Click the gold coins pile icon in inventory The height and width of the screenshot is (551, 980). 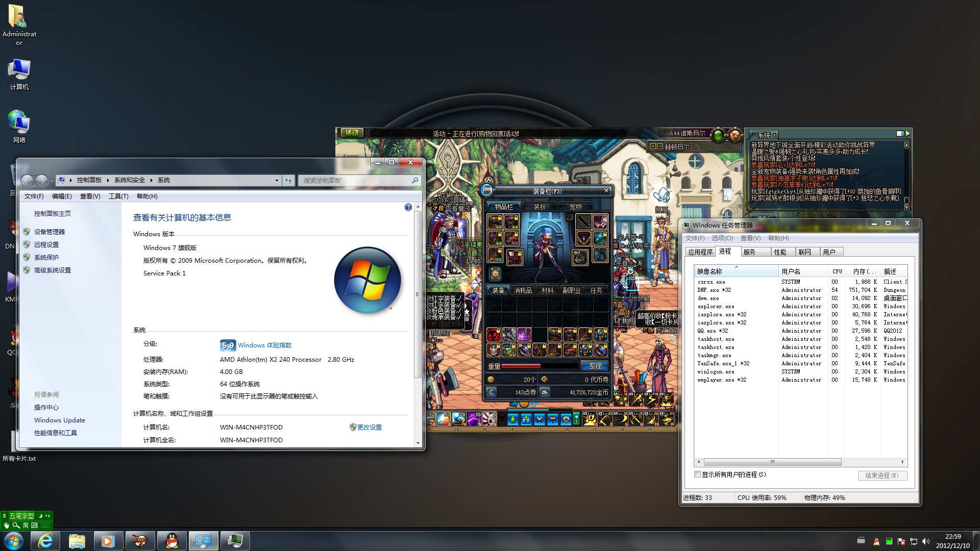[x=545, y=392]
